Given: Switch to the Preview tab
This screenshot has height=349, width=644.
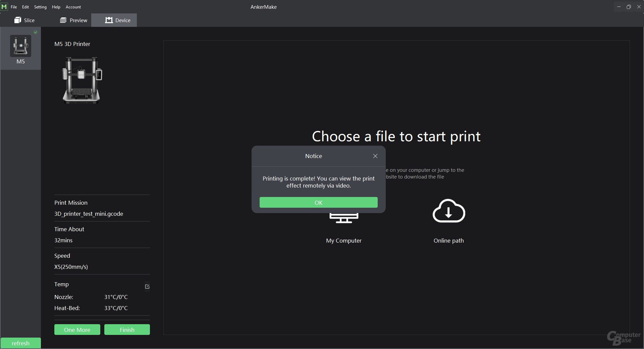Looking at the screenshot, I should tap(73, 20).
